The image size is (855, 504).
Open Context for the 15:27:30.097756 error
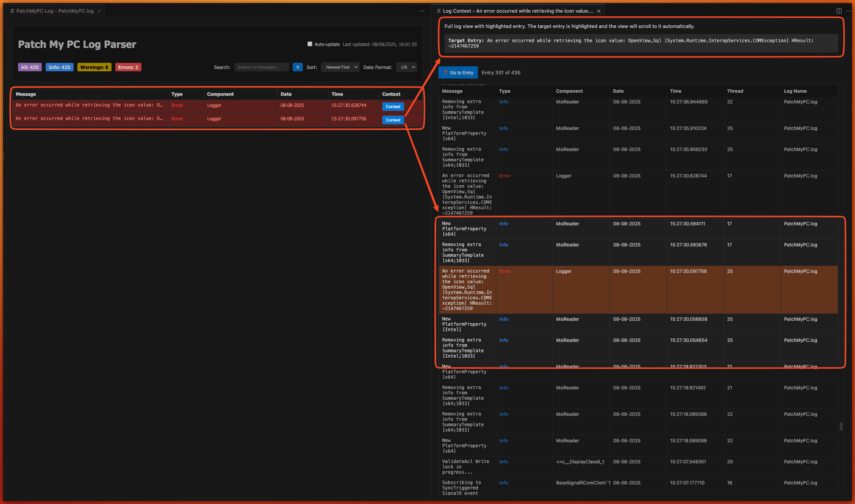[393, 120]
